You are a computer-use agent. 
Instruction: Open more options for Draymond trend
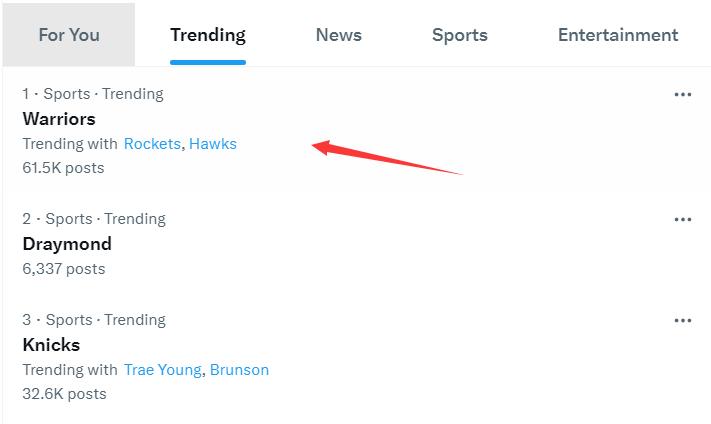683,220
